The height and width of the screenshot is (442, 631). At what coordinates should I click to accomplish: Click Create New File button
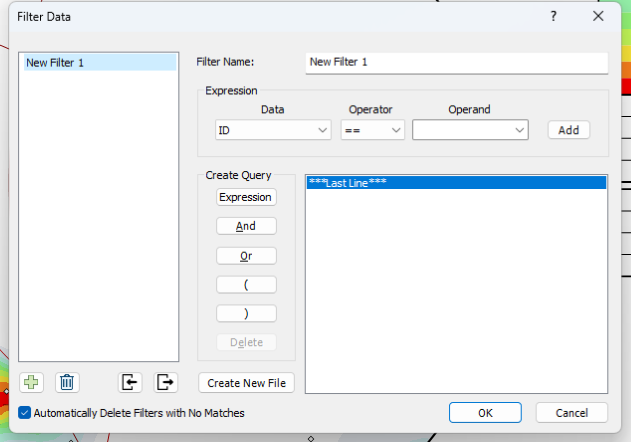246,383
